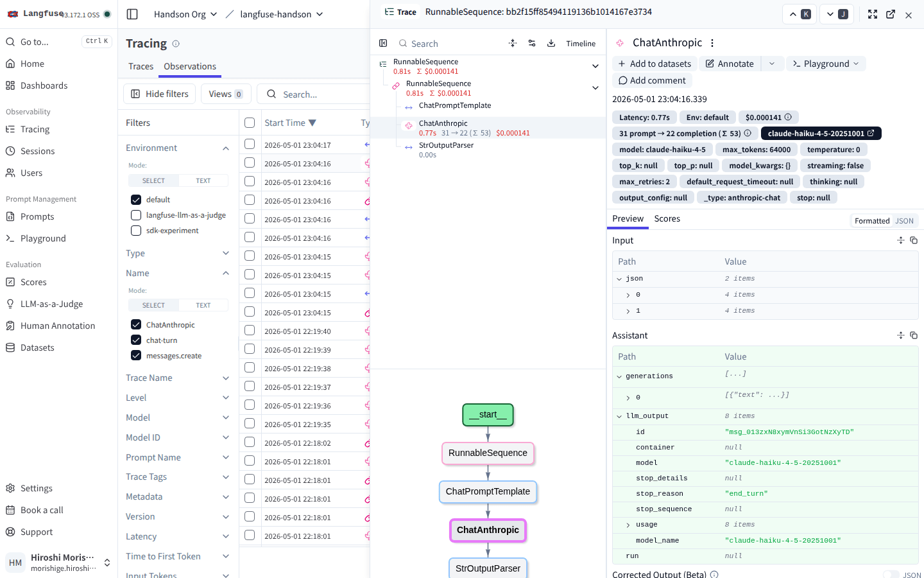Uncheck the chat-turn name filter
The height and width of the screenshot is (578, 924).
[136, 340]
